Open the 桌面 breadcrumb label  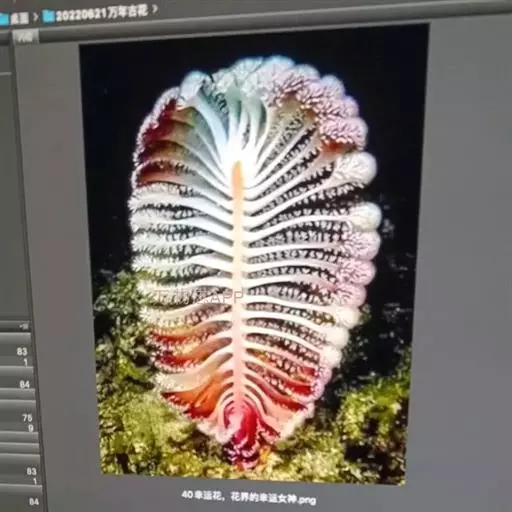19,18
